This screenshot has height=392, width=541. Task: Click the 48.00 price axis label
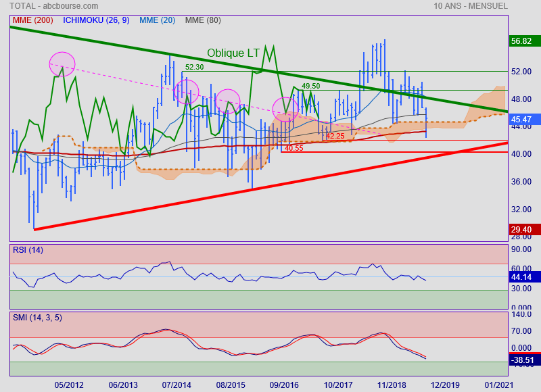521,99
